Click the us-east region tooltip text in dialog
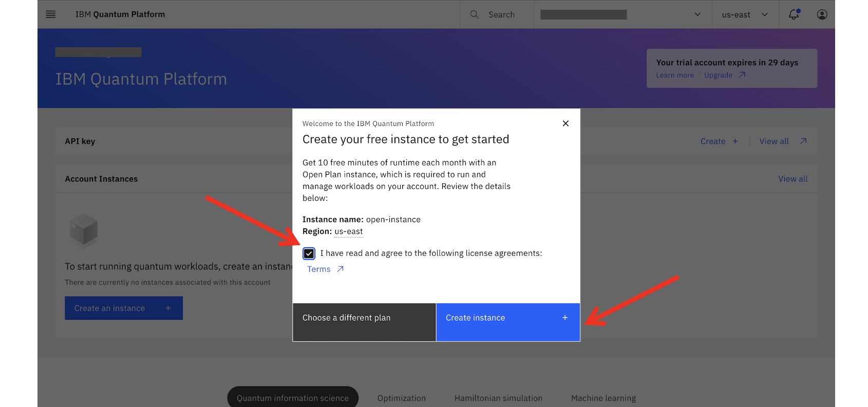Screen dimensions: 868x407 point(349,232)
